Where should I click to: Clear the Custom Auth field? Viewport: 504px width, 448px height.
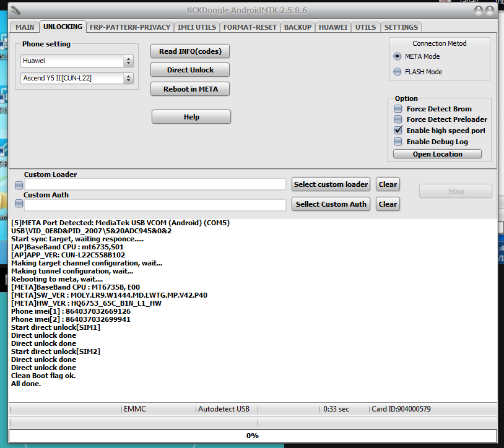388,204
